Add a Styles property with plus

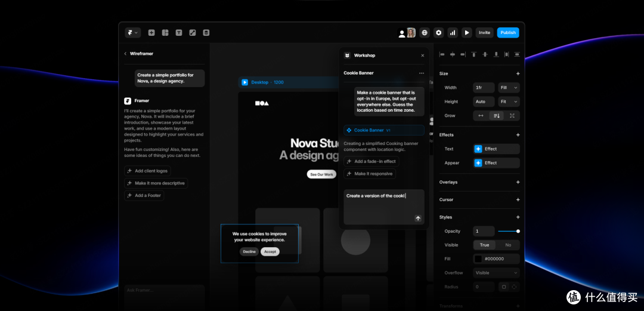pos(518,217)
